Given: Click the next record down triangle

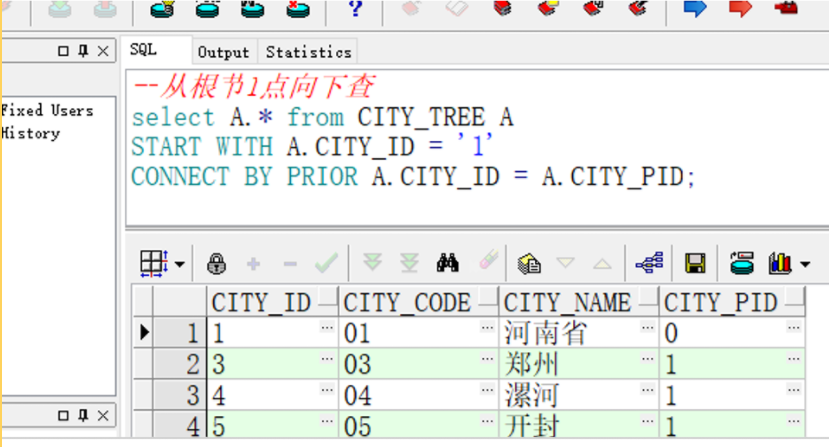Looking at the screenshot, I should coord(565,262).
